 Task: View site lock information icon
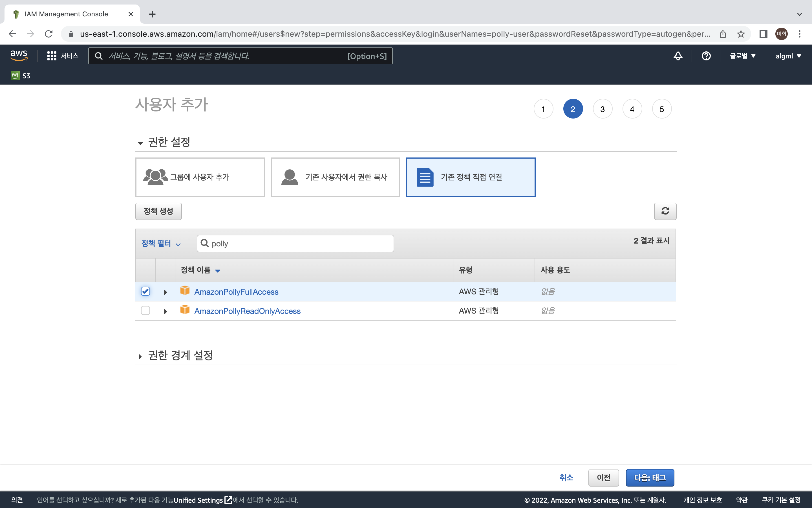pos(71,34)
